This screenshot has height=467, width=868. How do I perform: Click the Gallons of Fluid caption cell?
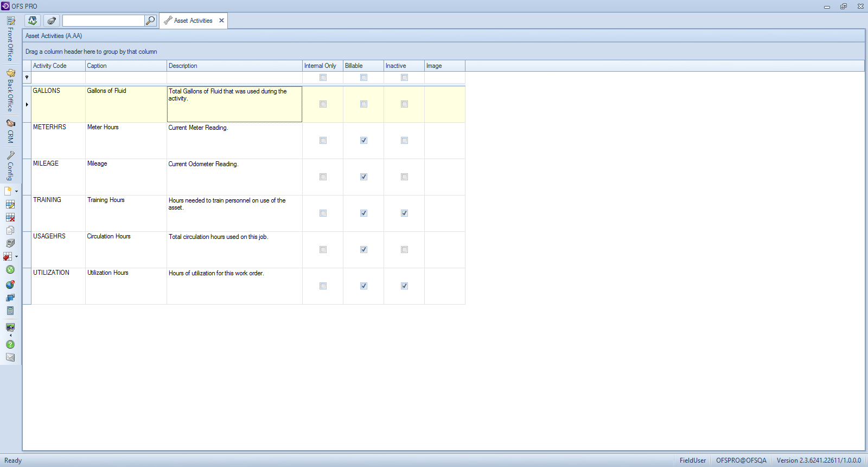click(x=126, y=104)
